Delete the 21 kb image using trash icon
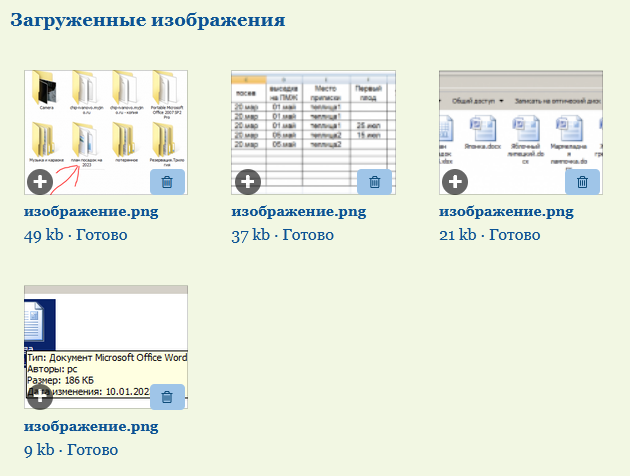This screenshot has width=630, height=476. (582, 182)
